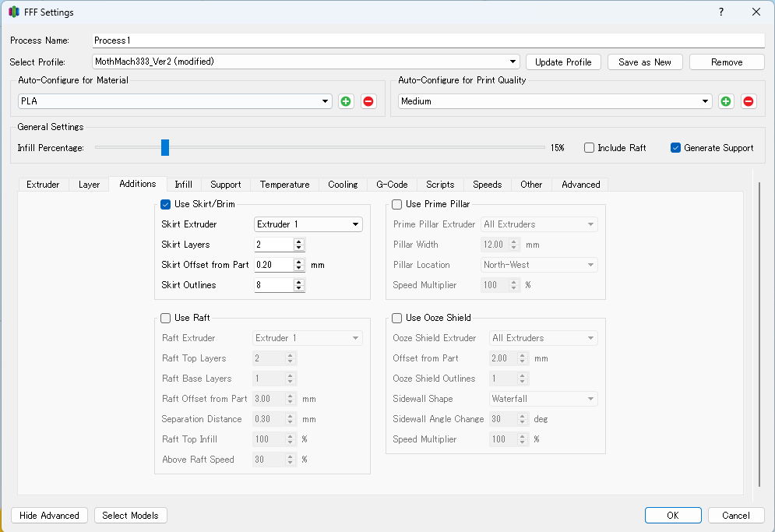This screenshot has width=775, height=532.
Task: Open the Sidewall Shape Waterfall dropdown
Action: pos(544,399)
